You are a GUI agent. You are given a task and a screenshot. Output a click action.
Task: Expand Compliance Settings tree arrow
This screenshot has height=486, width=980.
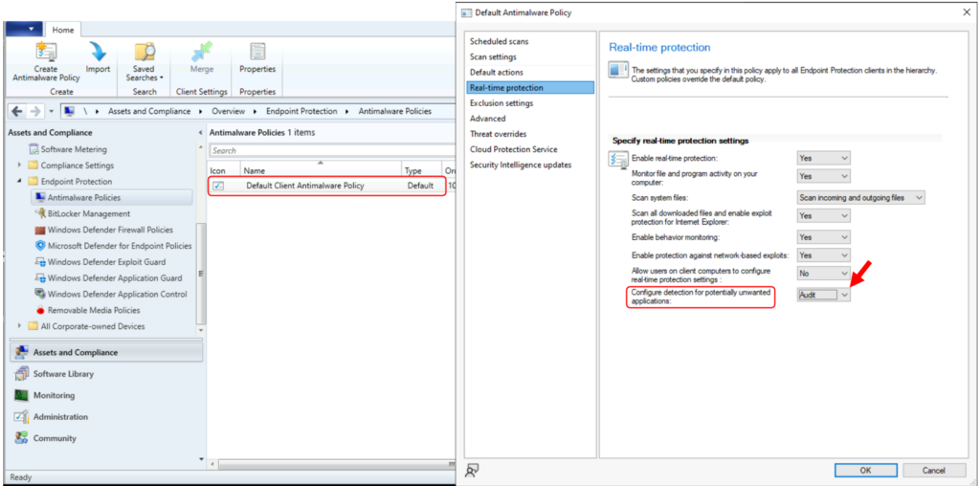pyautogui.click(x=21, y=166)
